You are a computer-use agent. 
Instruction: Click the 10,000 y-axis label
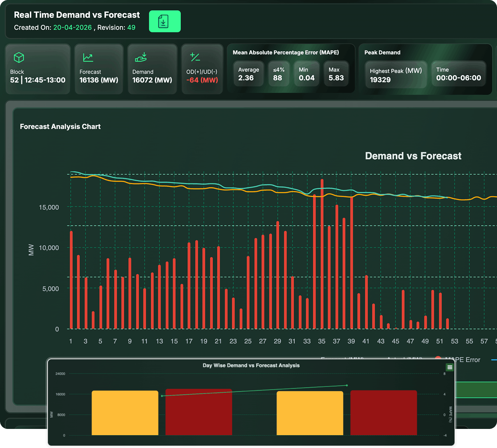[x=49, y=248]
